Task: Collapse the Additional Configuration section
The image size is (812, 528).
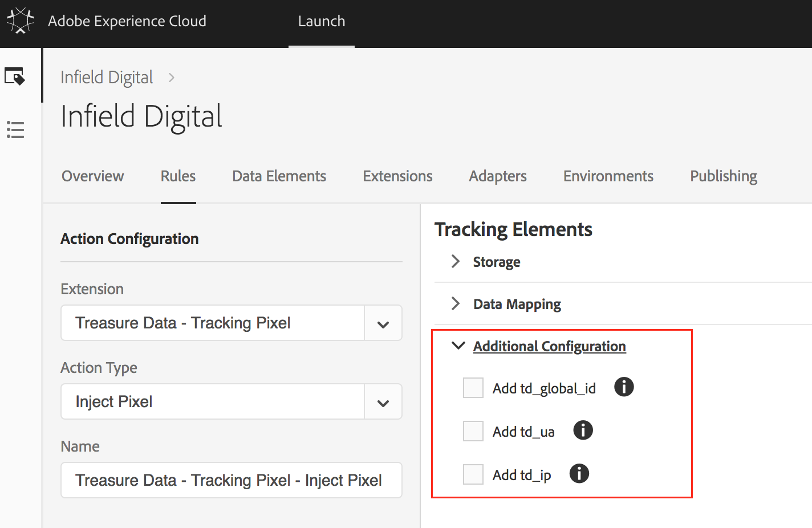Action: pos(458,346)
